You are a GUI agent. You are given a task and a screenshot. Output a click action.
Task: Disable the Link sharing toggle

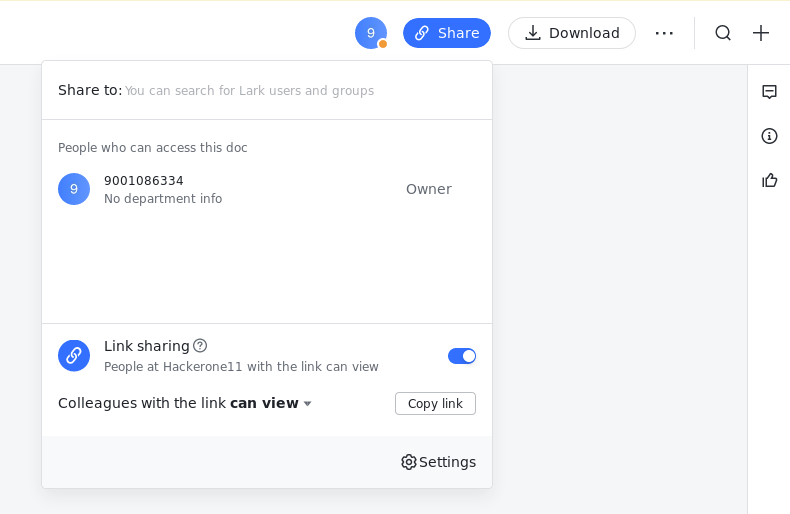click(x=462, y=356)
